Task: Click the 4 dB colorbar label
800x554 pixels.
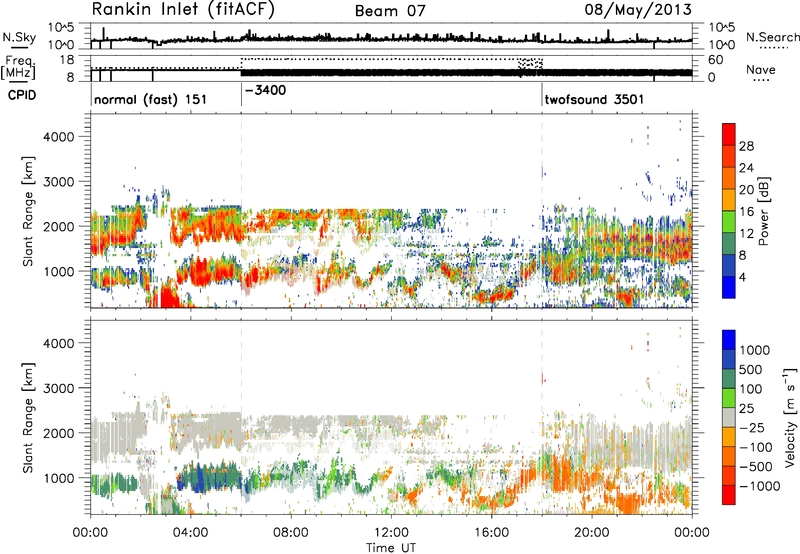Action: coord(743,277)
